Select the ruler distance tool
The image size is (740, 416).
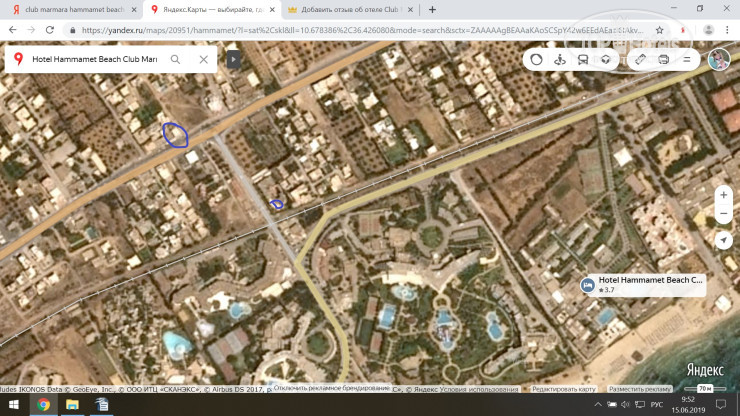coord(641,59)
